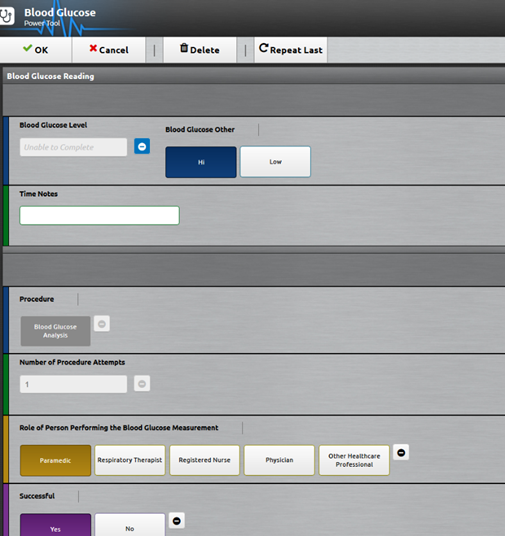Choose Respiratory Therapist as the performing role
This screenshot has height=536, width=505.
tap(130, 460)
